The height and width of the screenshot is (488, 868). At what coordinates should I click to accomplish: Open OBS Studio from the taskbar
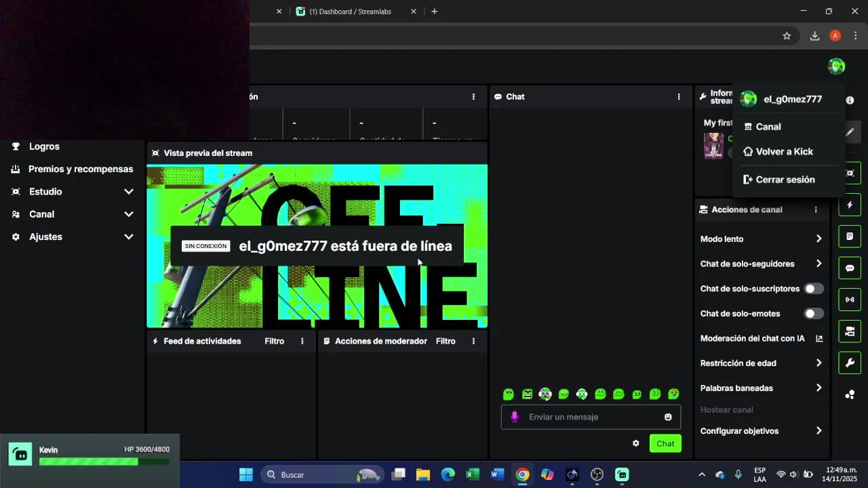(x=597, y=474)
